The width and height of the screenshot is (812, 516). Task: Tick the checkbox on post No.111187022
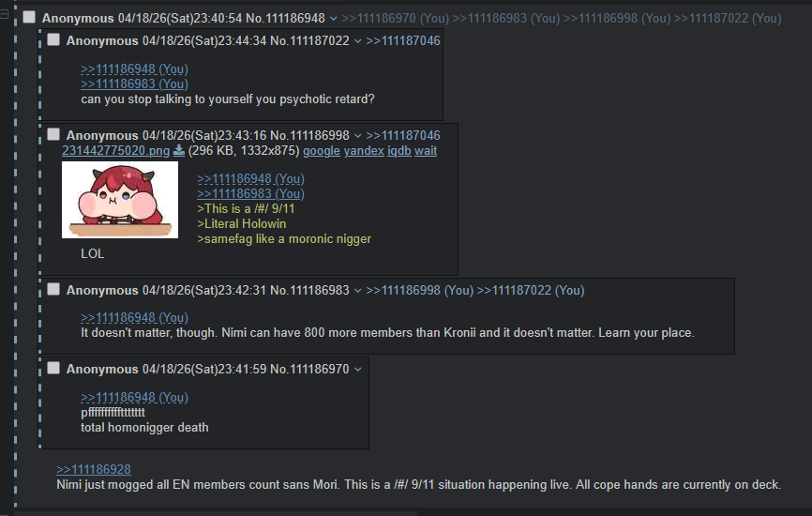pos(53,39)
